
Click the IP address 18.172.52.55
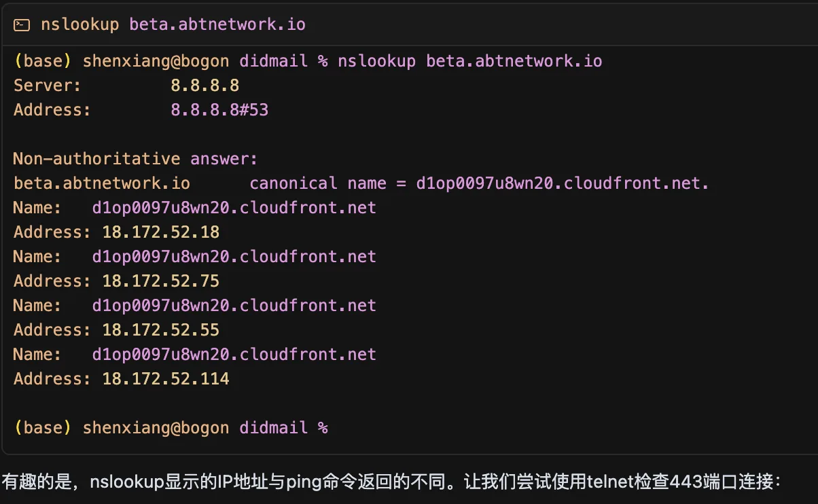click(x=161, y=330)
